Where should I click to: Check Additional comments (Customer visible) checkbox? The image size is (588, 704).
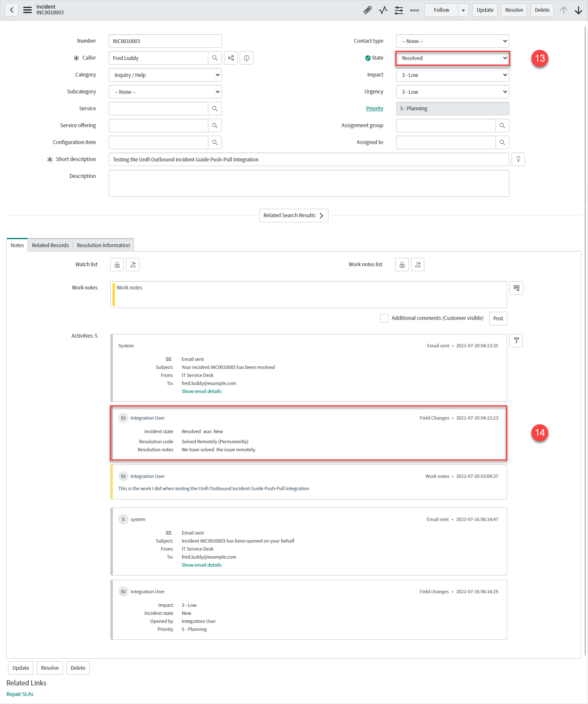click(384, 318)
